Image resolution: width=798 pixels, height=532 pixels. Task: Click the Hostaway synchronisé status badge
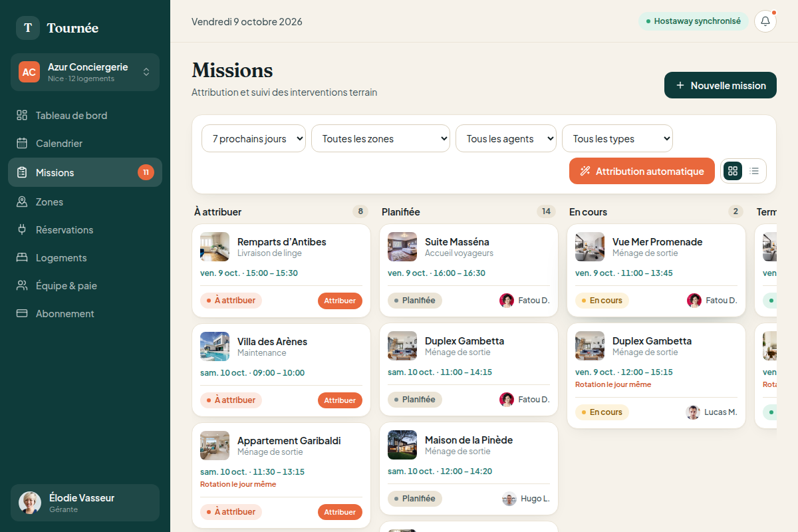click(x=694, y=21)
